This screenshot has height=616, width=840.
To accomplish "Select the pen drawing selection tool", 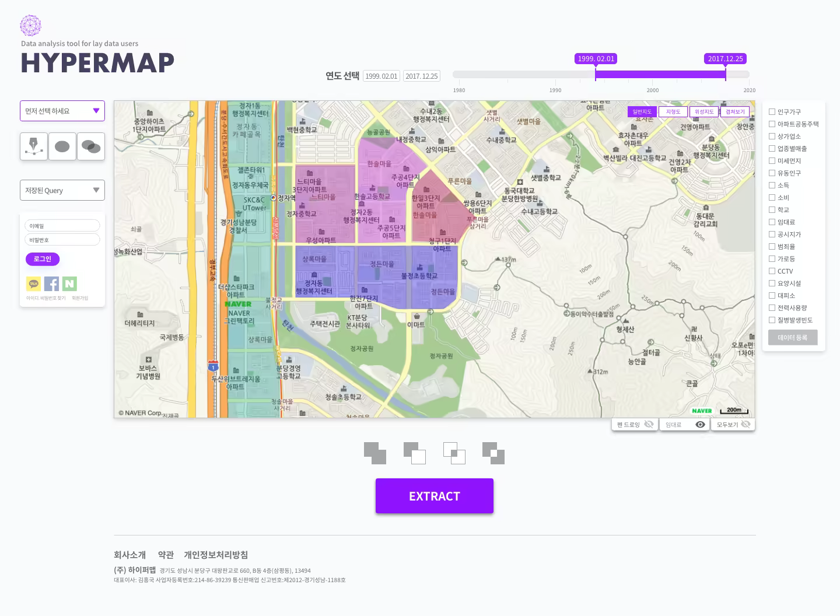I will [33, 146].
